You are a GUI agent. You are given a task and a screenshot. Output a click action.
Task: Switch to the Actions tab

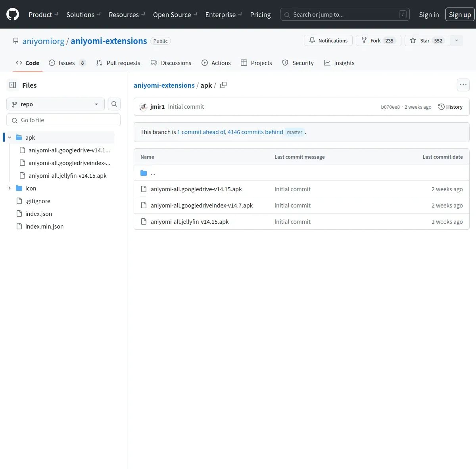click(x=216, y=63)
